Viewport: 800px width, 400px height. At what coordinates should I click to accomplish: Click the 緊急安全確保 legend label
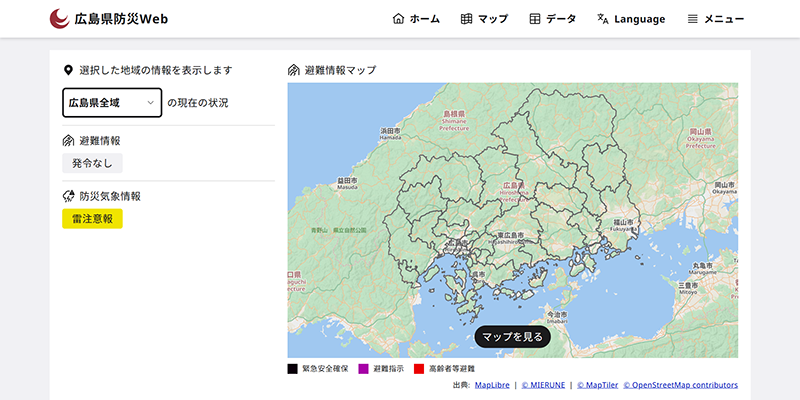[325, 368]
